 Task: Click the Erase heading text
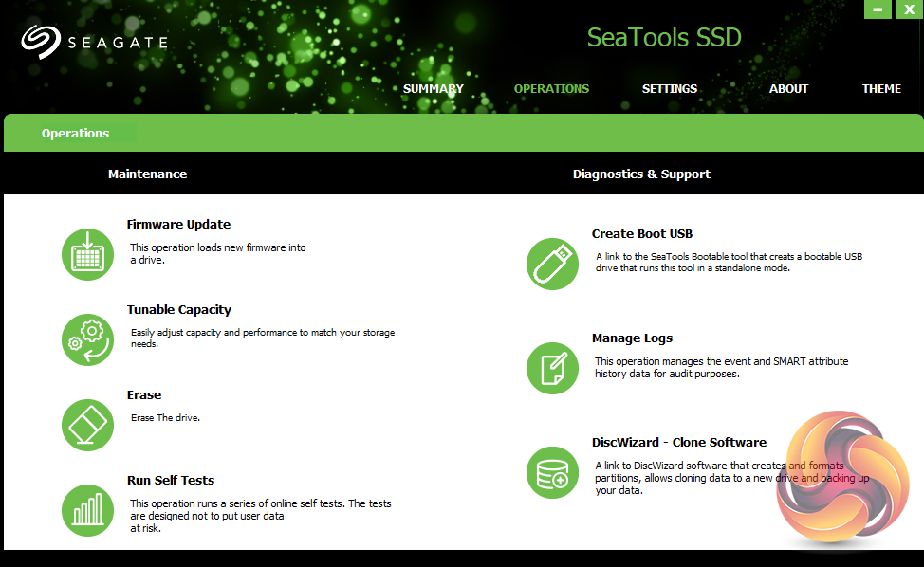(x=144, y=395)
